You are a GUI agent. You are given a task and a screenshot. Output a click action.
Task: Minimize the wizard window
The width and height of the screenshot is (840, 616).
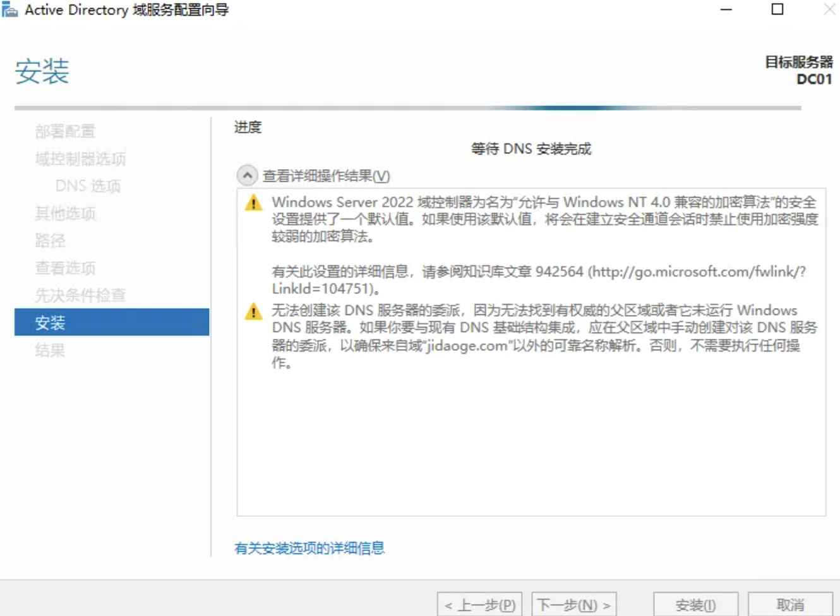[x=726, y=9]
